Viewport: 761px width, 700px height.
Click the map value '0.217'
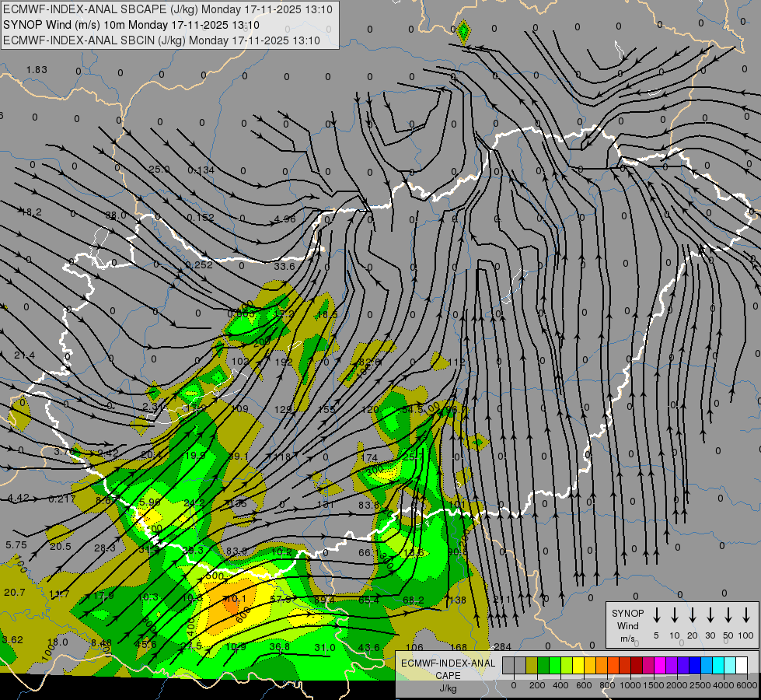[x=62, y=499]
